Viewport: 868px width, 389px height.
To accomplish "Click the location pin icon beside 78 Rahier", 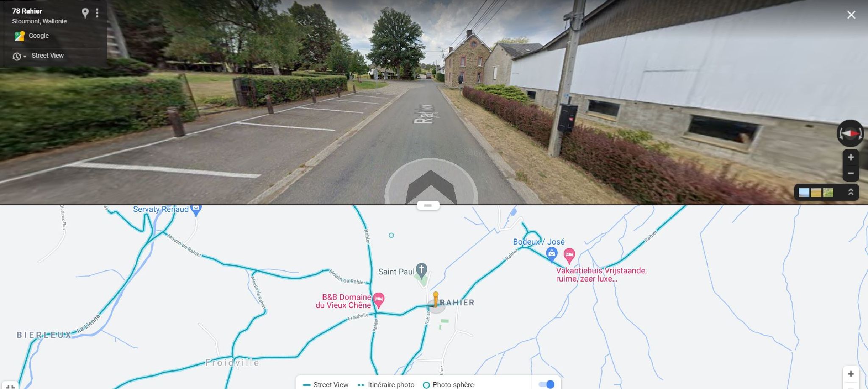I will click(85, 13).
